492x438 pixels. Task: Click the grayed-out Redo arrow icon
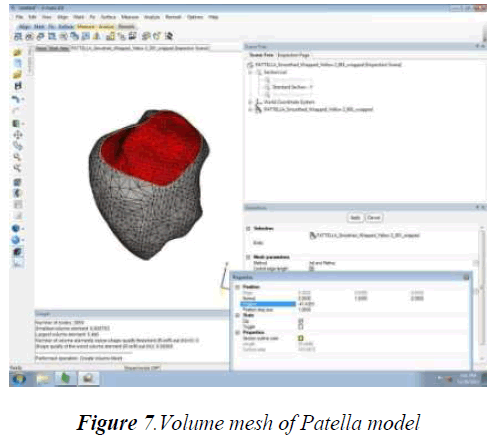pyautogui.click(x=16, y=111)
